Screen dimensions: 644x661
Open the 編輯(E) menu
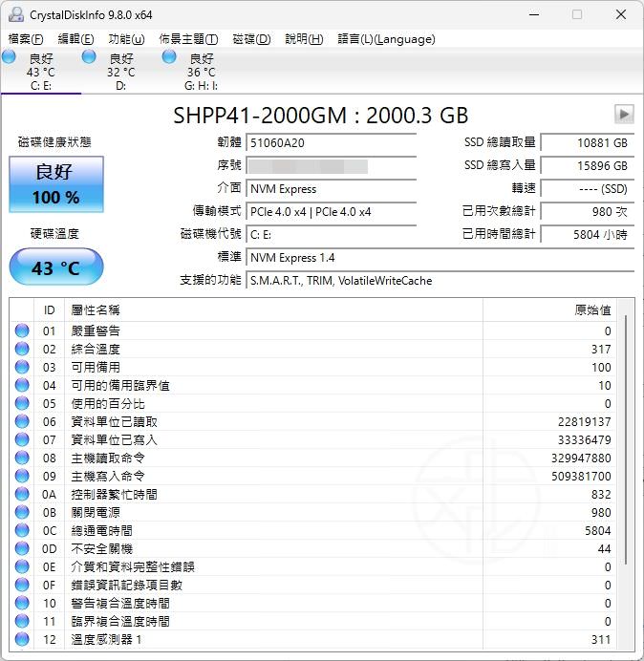tap(75, 39)
